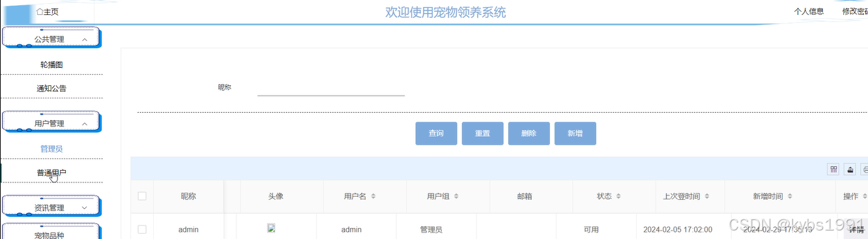868x239 pixels.
Task: Select 普通用户 in the sidebar
Action: pyautogui.click(x=51, y=173)
